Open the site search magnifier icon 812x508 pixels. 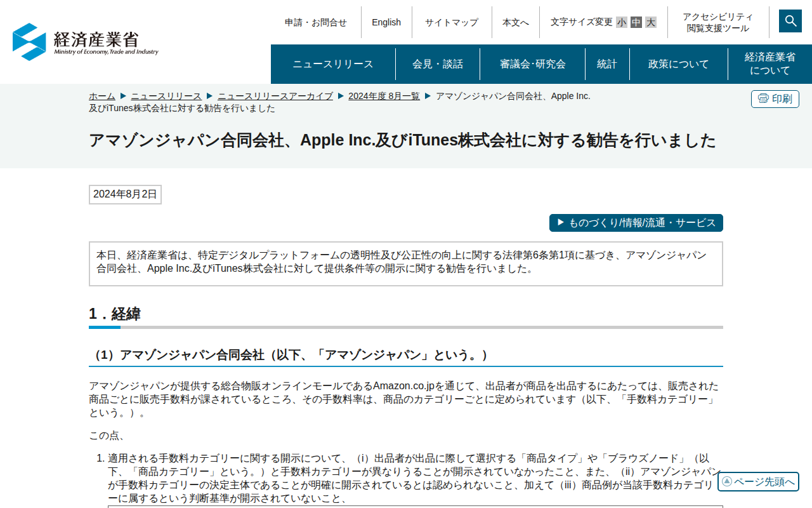coord(790,21)
